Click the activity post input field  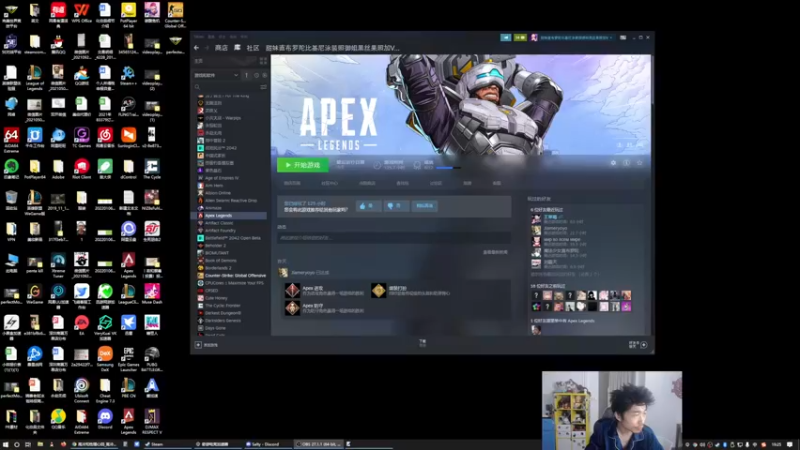tap(394, 238)
